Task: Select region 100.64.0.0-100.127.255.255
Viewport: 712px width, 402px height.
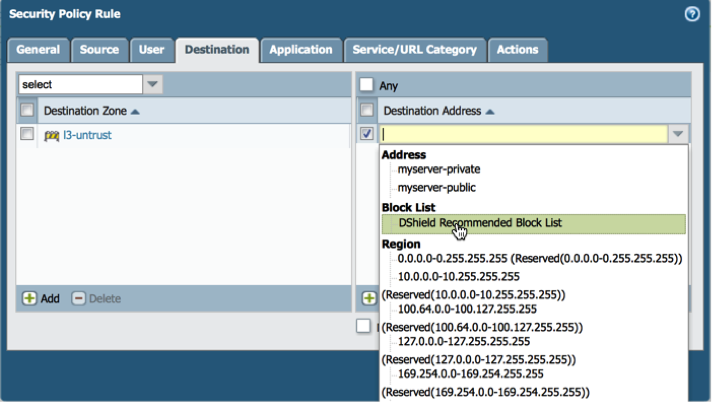Action: click(x=467, y=309)
